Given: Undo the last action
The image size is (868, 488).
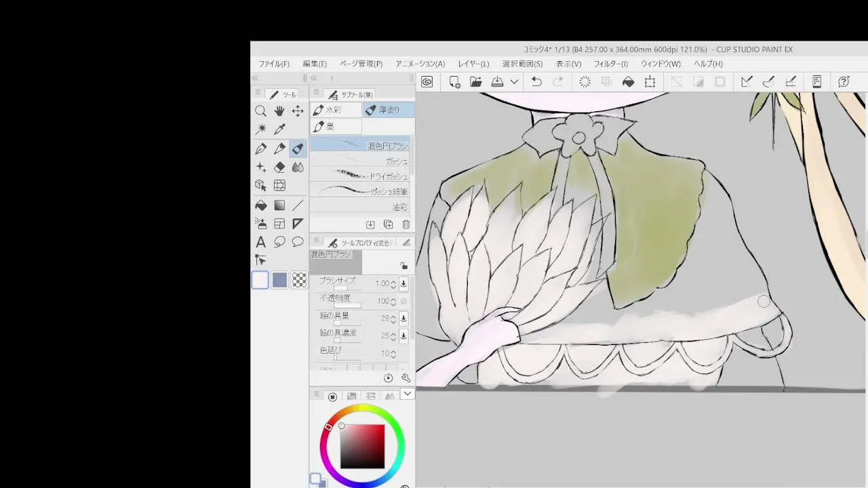Looking at the screenshot, I should pos(536,82).
